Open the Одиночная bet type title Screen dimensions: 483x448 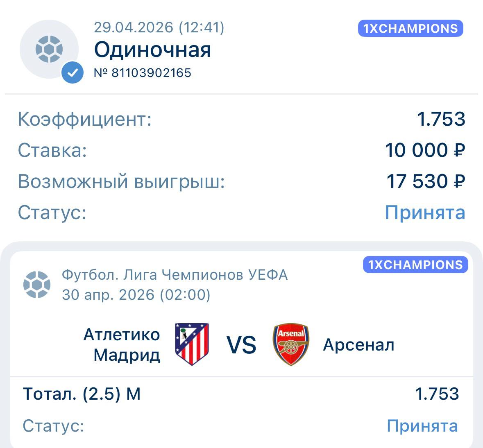click(x=152, y=50)
